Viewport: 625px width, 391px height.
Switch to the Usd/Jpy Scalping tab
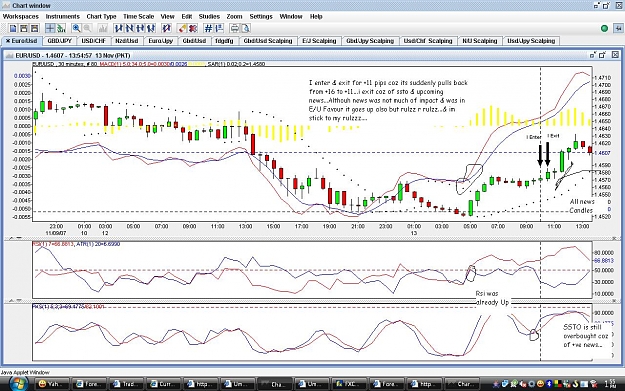click(531, 41)
